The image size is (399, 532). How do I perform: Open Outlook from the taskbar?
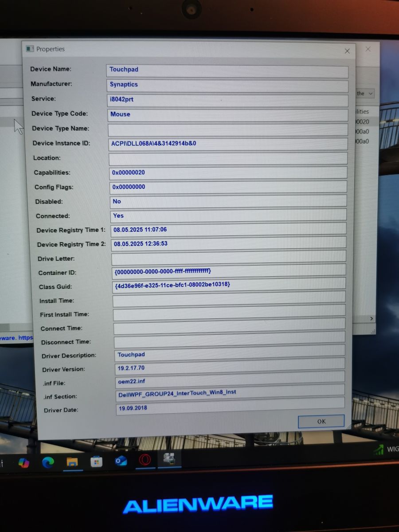point(121,461)
